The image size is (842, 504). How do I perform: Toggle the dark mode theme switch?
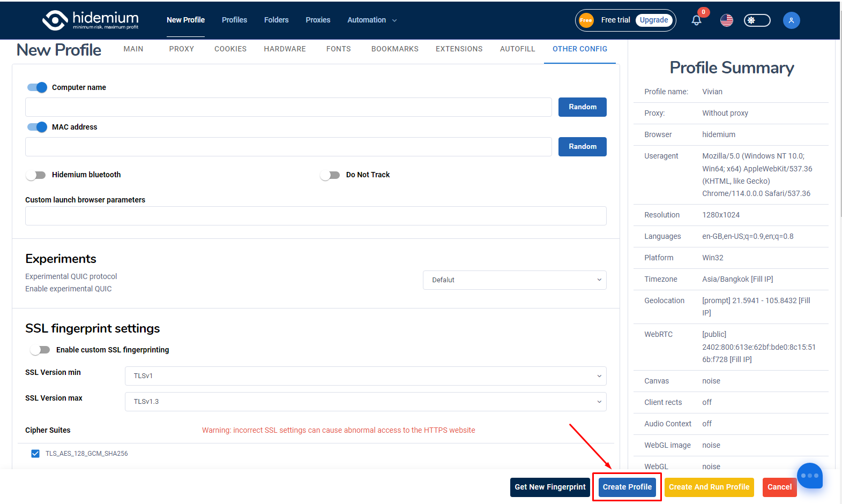pos(757,20)
